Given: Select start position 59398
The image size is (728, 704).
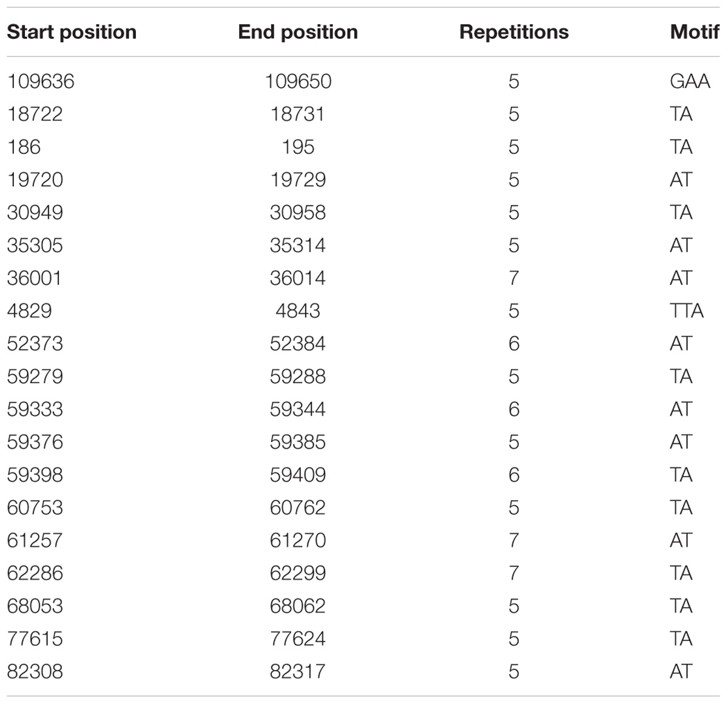Looking at the screenshot, I should click(x=35, y=474).
